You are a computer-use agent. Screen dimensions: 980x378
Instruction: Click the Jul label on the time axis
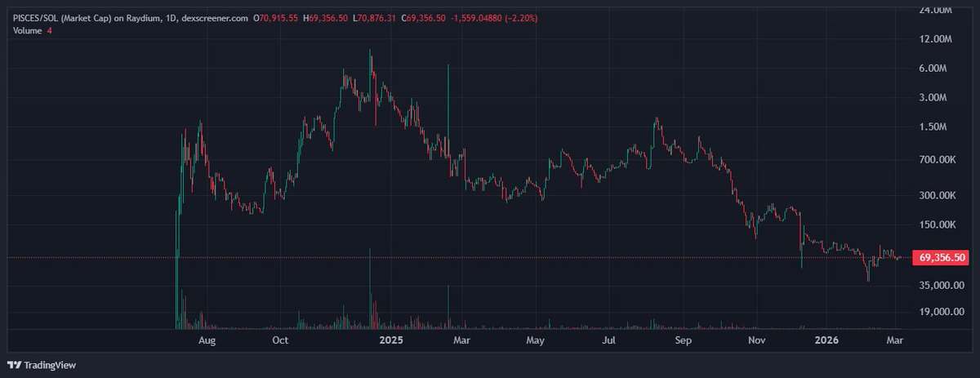click(x=610, y=339)
